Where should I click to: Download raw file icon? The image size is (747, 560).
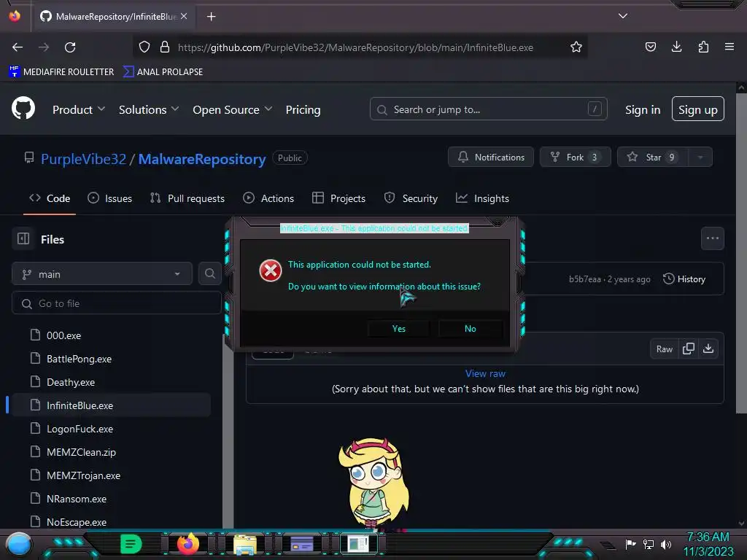(x=708, y=349)
